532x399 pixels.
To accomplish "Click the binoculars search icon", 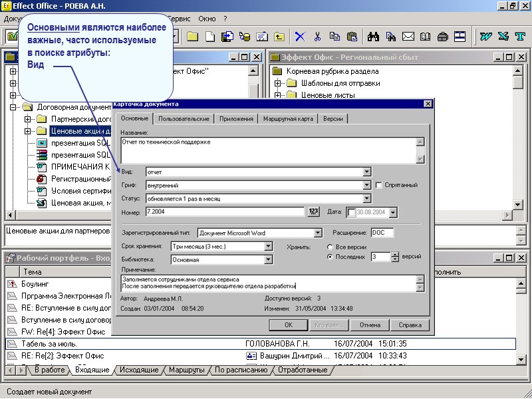I will click(373, 37).
